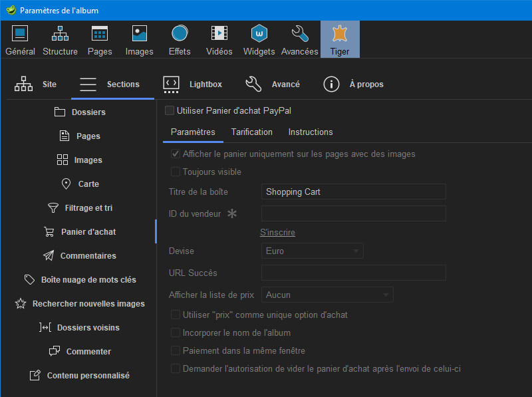The width and height of the screenshot is (532, 397).
Task: Toggle the Toujours visible checkbox
Action: click(x=176, y=172)
